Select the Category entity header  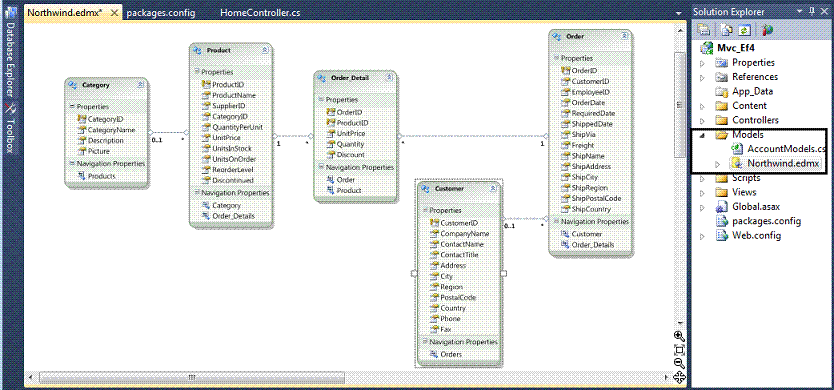[106, 85]
